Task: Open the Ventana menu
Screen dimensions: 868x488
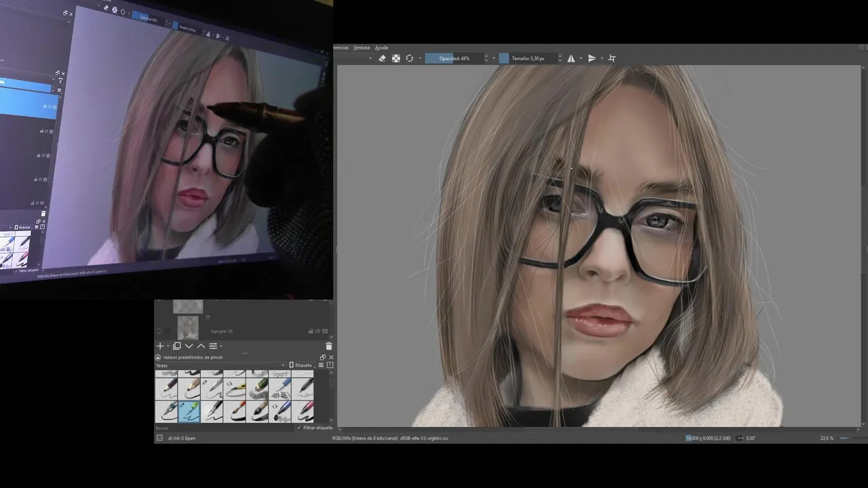Action: [361, 47]
